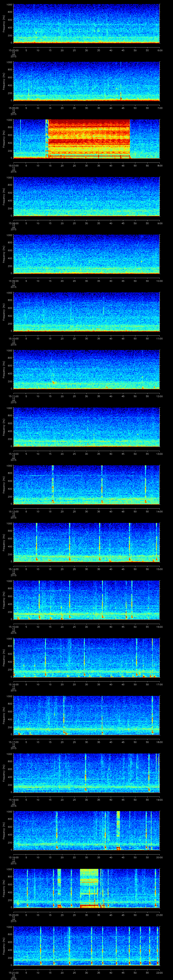This screenshot has width=173, height=980.
Task: Click the '15:21:00' time axis label
Action: pos(13,972)
